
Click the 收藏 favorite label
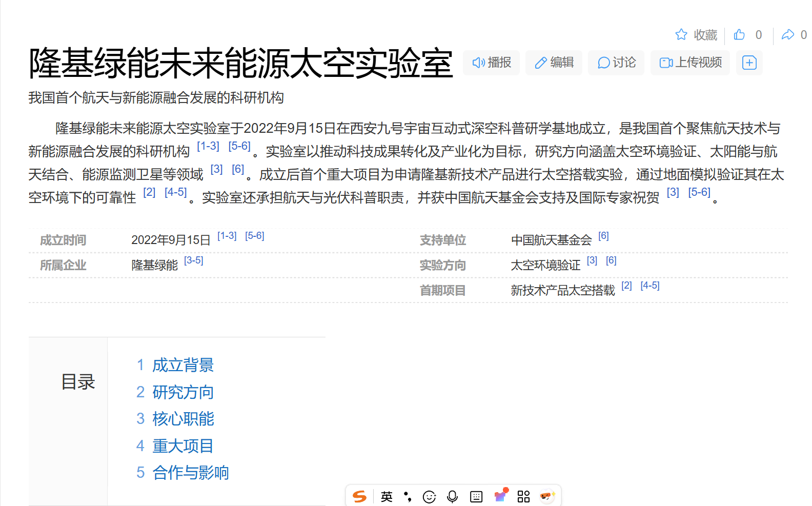[x=705, y=35]
